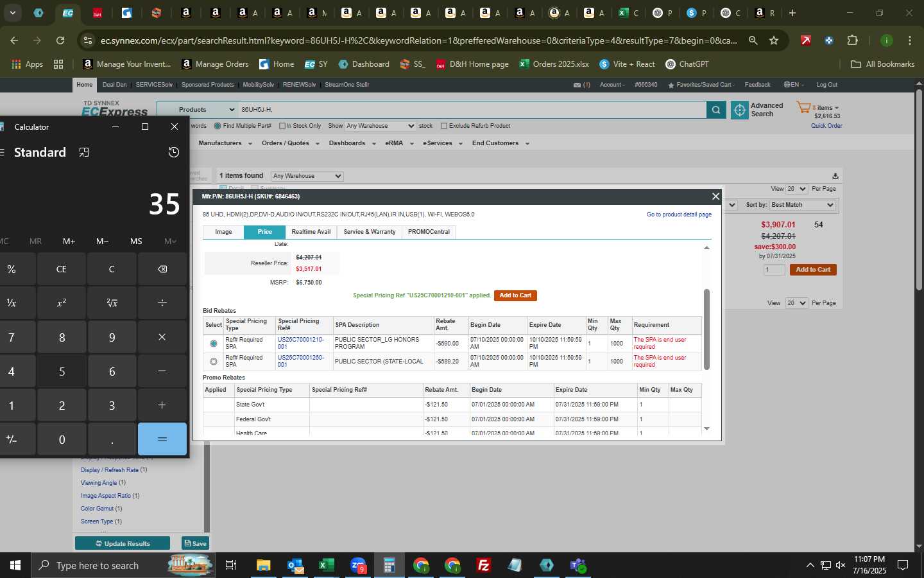Click the download results icon
Image resolution: width=924 pixels, height=578 pixels.
point(835,176)
